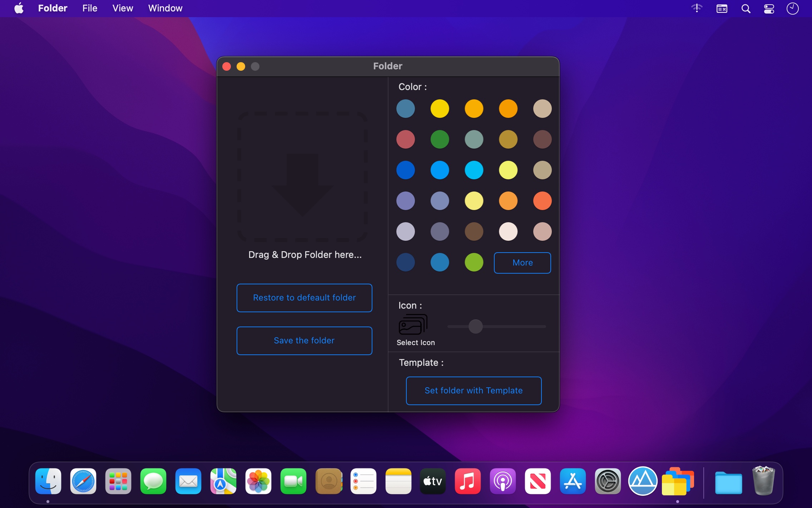Open the Notes app in dock

point(398,481)
